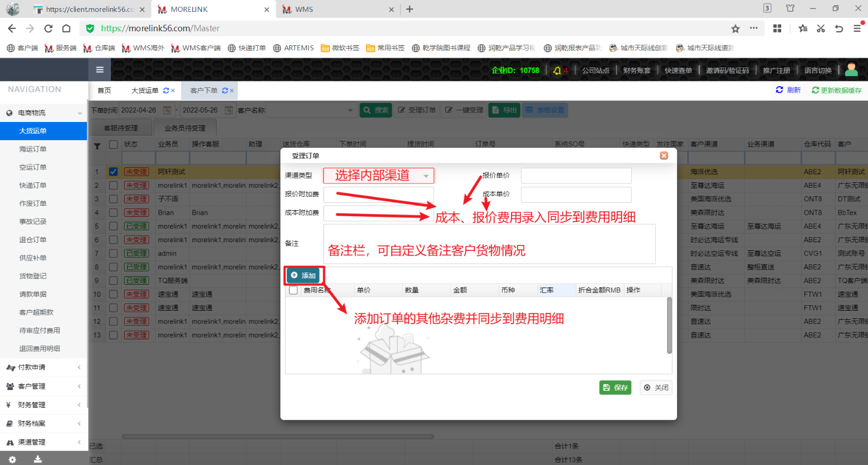Screen dimensions: 868x465
Task: Uncheck the row 1 checkbox
Action: 113,172
